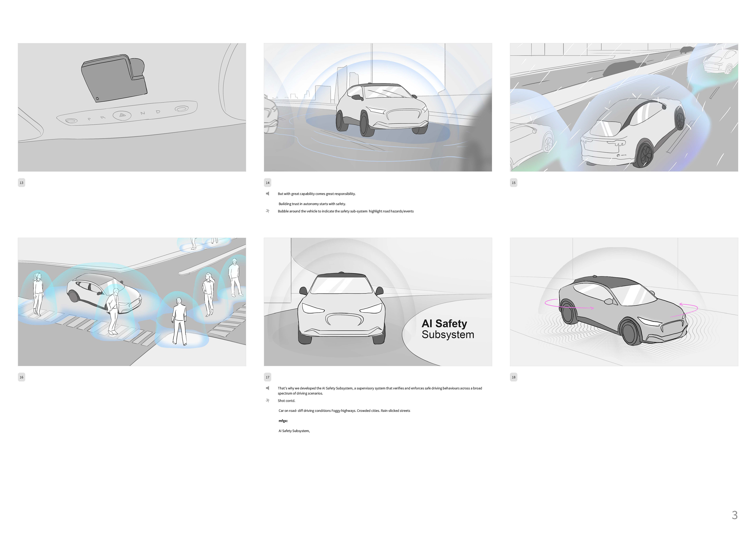Select the frame number badge 13

tap(21, 183)
